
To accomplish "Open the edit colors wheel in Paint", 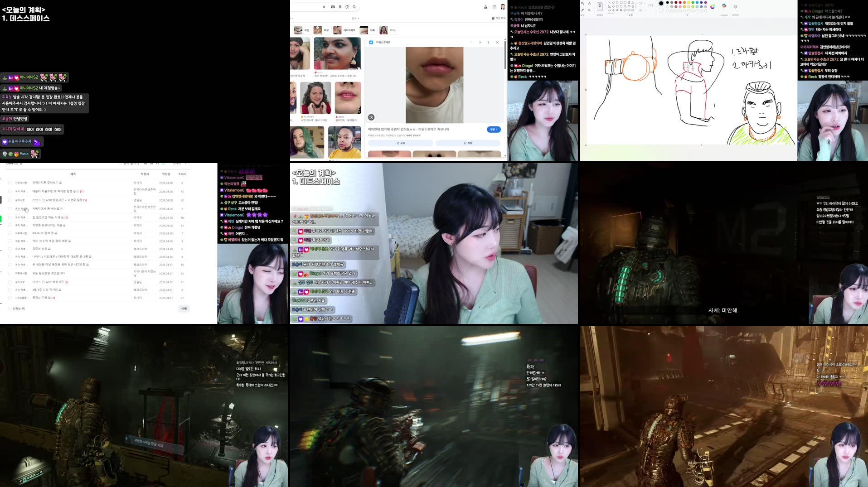I will pos(713,6).
